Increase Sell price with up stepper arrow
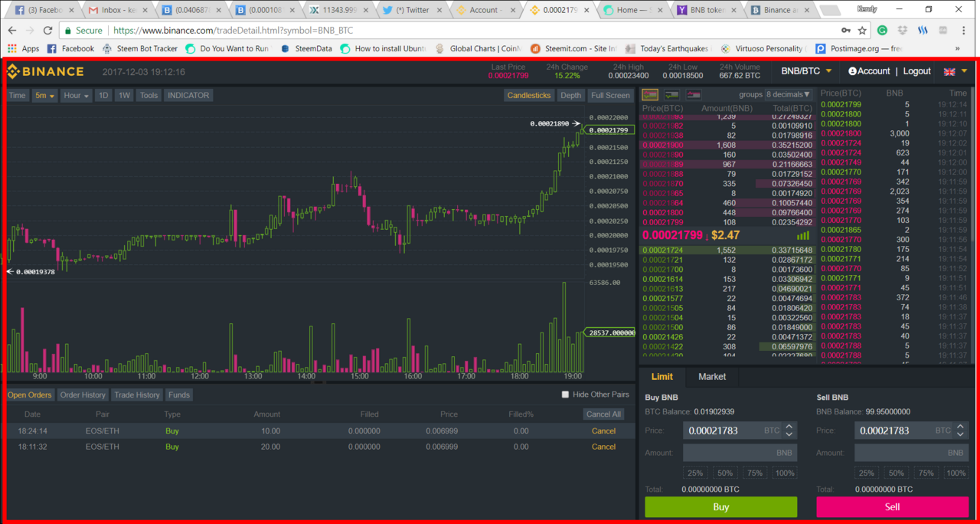 pyautogui.click(x=961, y=426)
